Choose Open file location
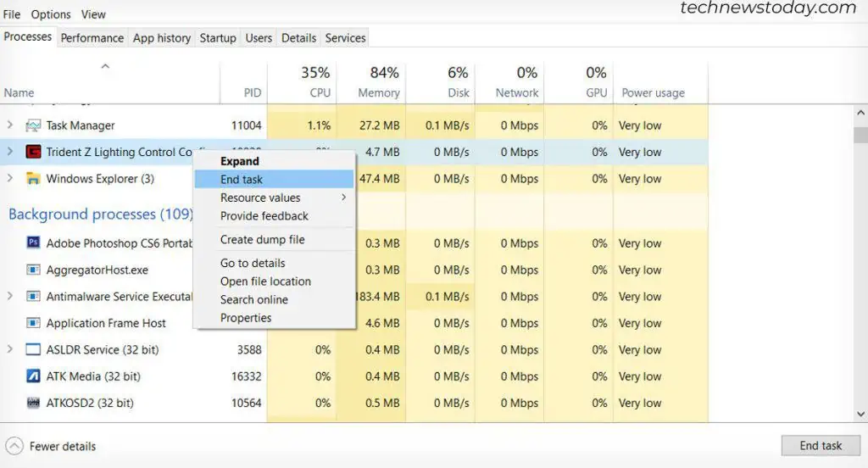 click(x=274, y=281)
